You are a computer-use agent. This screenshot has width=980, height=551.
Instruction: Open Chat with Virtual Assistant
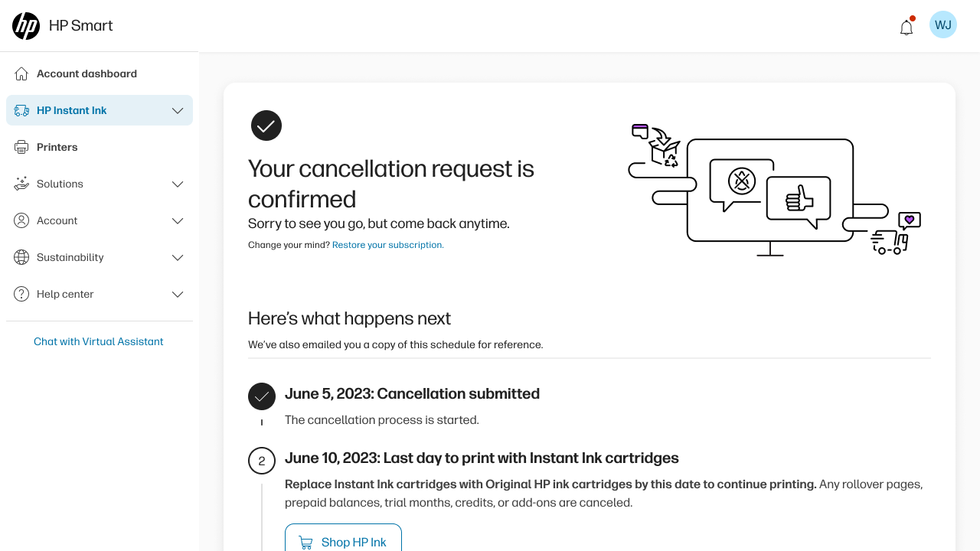99,341
